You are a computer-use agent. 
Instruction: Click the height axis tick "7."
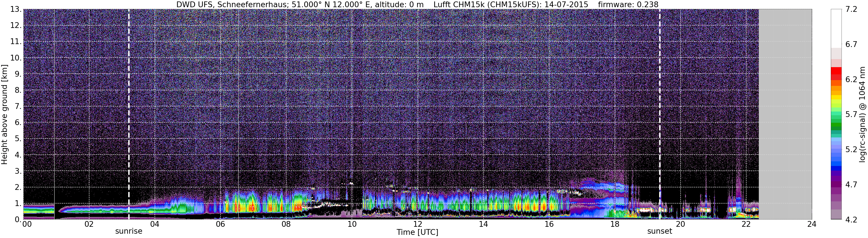click(x=18, y=107)
